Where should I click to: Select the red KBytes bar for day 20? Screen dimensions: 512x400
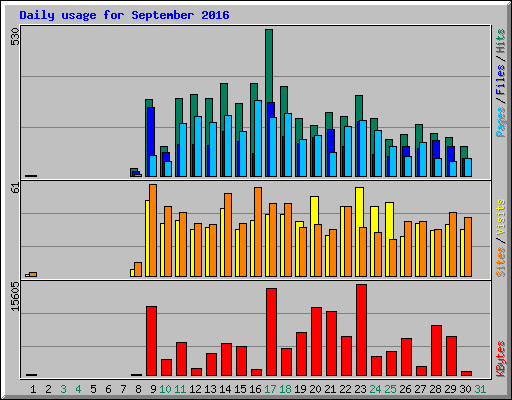(316, 342)
